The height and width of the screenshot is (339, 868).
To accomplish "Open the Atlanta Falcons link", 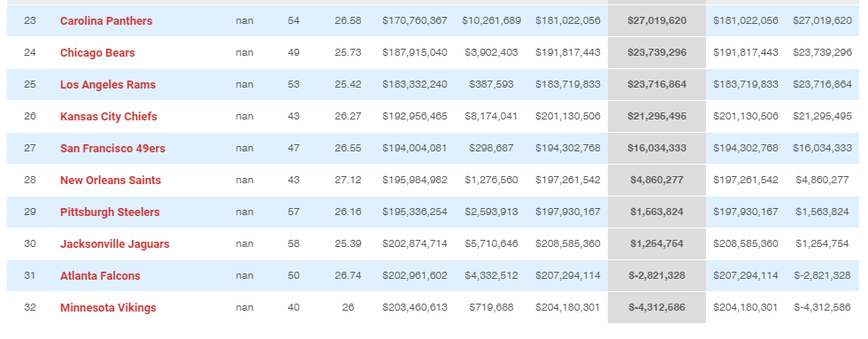I will [x=100, y=276].
